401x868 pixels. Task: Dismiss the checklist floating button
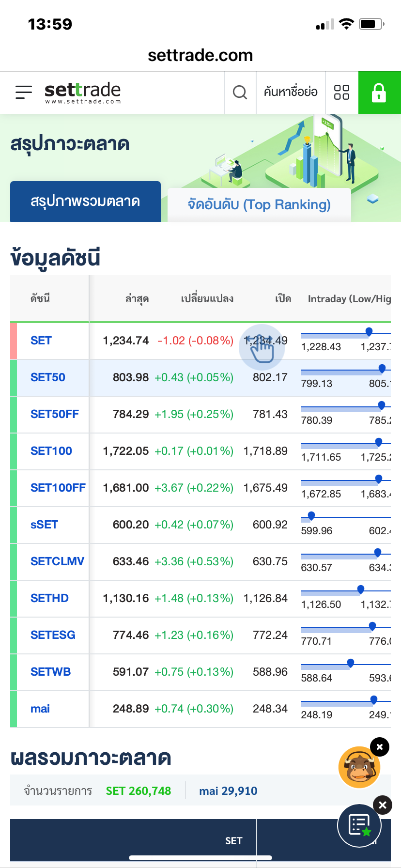click(383, 805)
